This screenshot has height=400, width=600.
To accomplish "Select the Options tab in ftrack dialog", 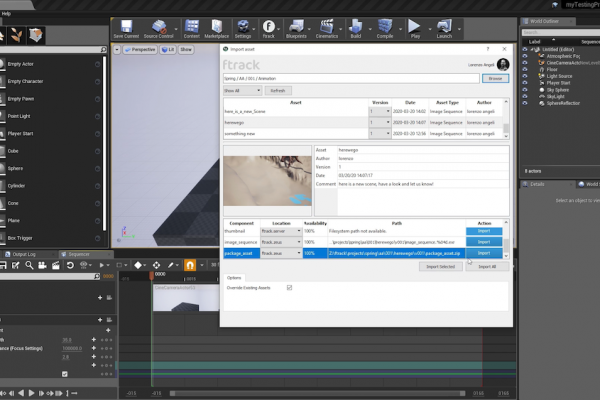I will (x=234, y=278).
